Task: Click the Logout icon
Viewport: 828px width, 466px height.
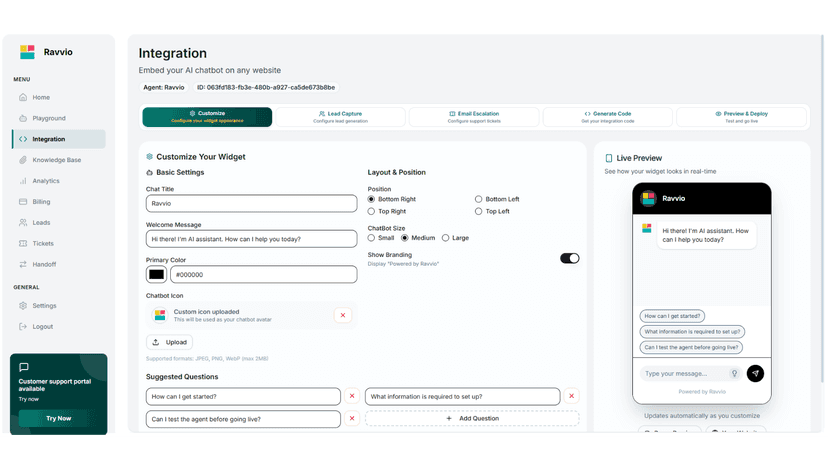Action: click(23, 327)
